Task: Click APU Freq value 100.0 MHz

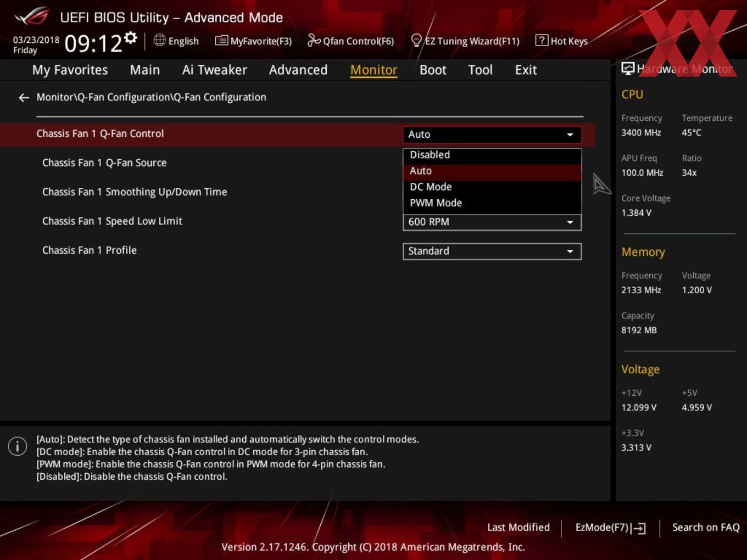Action: 642,172
